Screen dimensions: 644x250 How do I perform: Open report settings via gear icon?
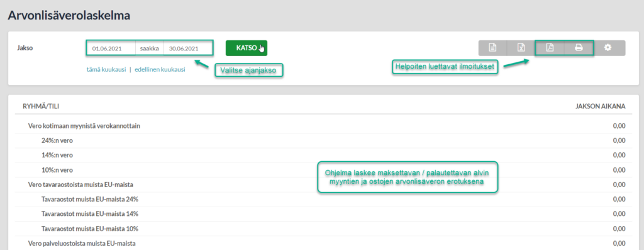(x=608, y=48)
